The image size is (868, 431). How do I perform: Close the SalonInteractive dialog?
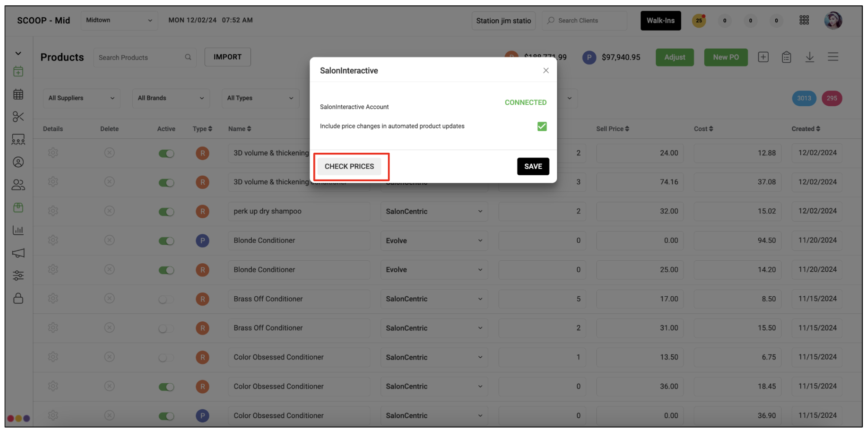546,70
